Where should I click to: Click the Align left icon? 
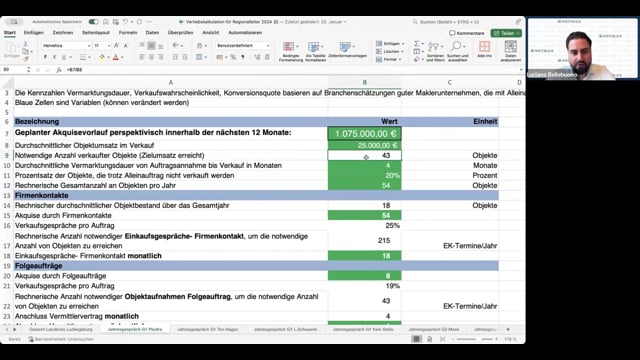(142, 57)
